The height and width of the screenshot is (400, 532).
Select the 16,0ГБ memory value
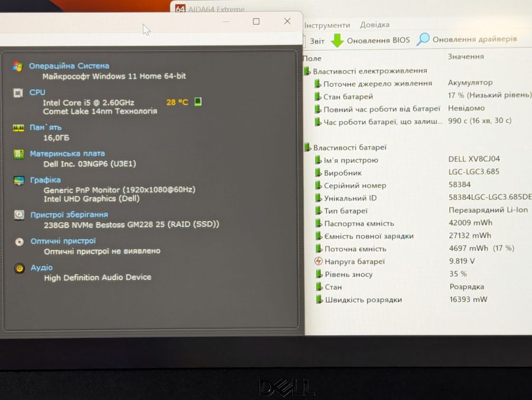[x=56, y=138]
